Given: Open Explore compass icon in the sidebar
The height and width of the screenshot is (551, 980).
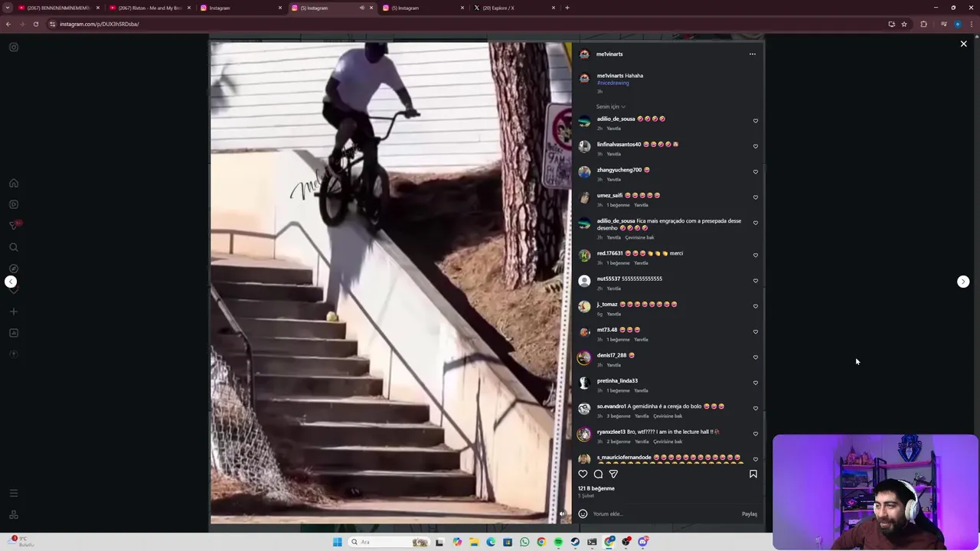Looking at the screenshot, I should point(13,269).
